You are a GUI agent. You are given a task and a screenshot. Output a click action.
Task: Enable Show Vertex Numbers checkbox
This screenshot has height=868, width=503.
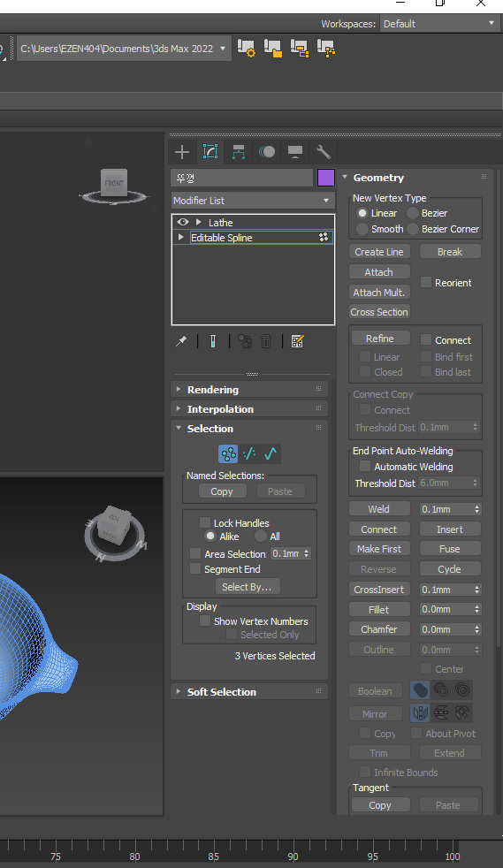(205, 621)
